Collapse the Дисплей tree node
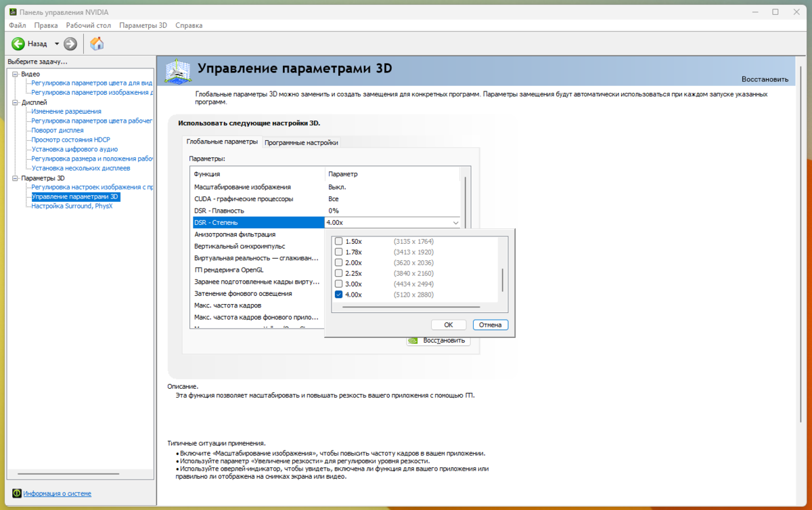This screenshot has width=812, height=510. pos(16,102)
